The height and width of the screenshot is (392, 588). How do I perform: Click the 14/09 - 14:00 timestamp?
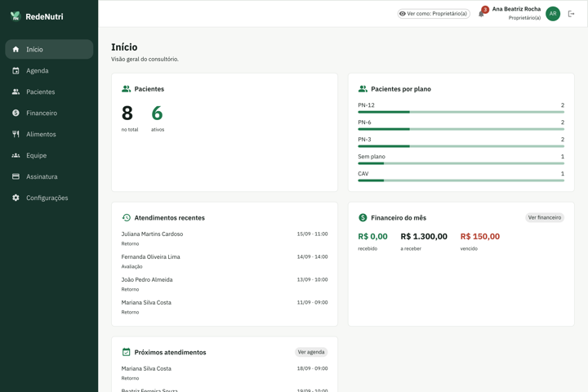312,256
